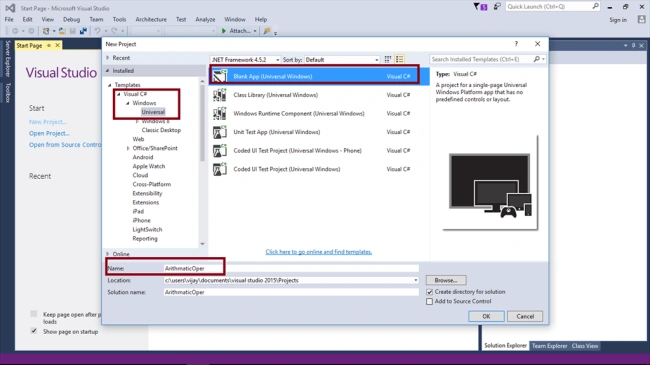Collapse the Visual C# tree node
The width and height of the screenshot is (650, 365).
119,94
